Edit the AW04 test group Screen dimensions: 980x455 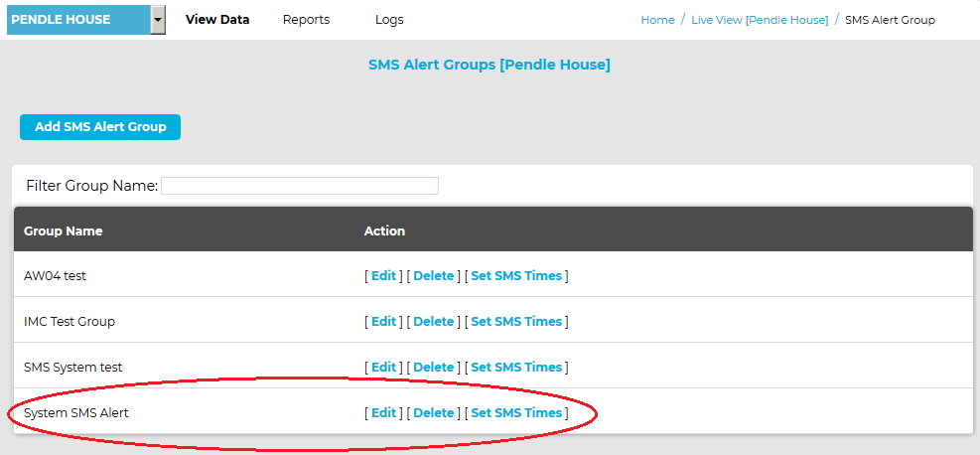pos(383,275)
